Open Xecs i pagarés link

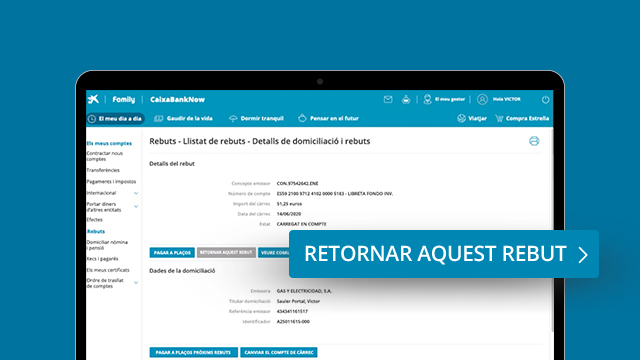pyautogui.click(x=102, y=258)
